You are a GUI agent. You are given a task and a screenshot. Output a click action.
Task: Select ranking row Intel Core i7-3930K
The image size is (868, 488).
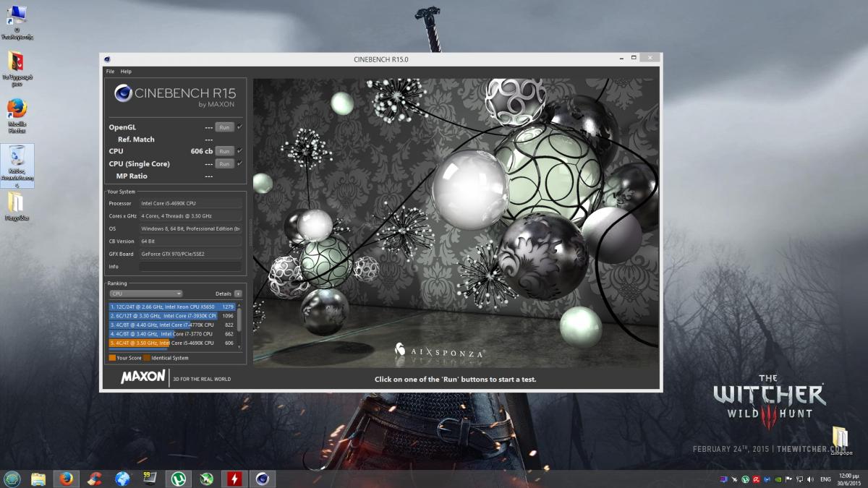[172, 316]
